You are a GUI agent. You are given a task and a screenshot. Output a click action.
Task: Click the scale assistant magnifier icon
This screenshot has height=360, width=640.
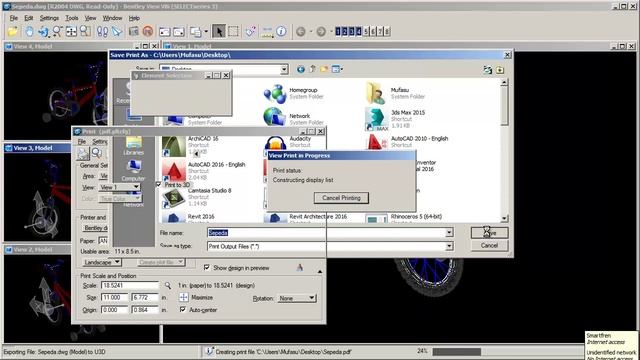tap(168, 285)
